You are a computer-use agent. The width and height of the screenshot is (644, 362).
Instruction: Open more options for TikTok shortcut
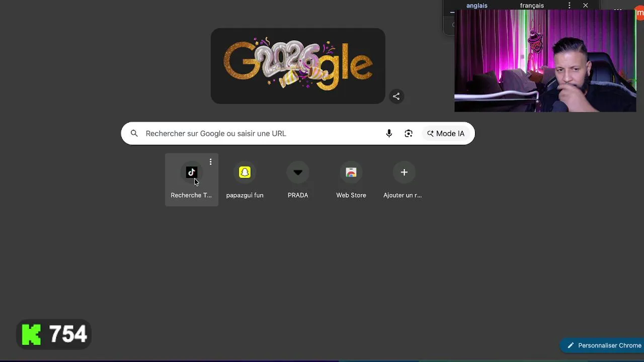210,162
